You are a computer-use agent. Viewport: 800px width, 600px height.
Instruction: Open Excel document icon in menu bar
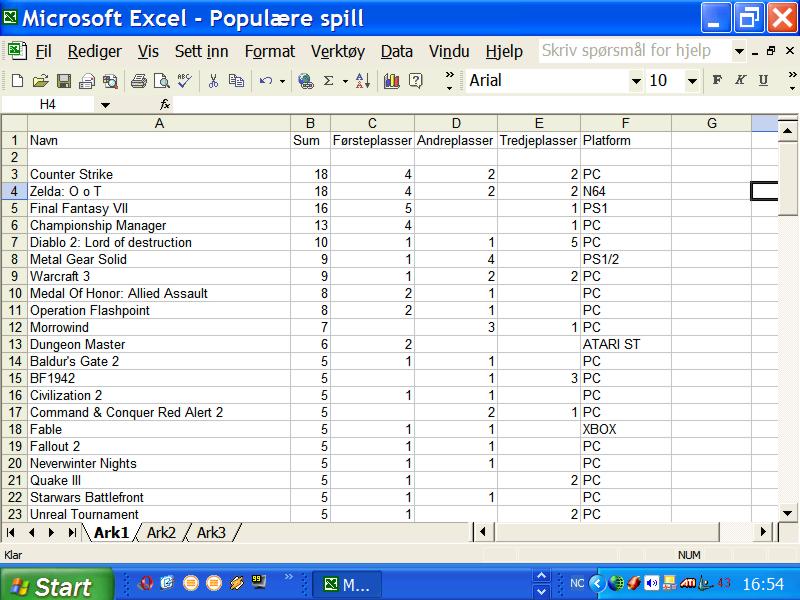click(17, 51)
